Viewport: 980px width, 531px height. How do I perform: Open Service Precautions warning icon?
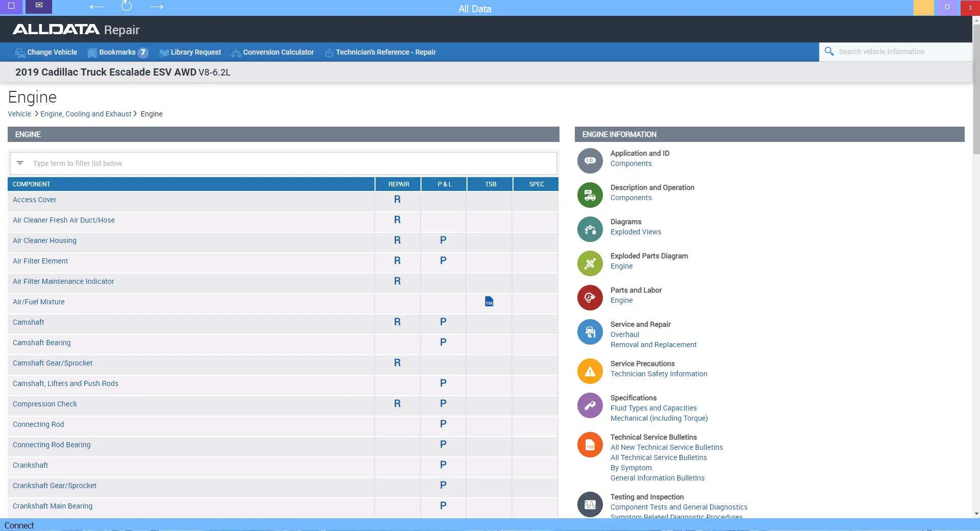[x=590, y=371]
